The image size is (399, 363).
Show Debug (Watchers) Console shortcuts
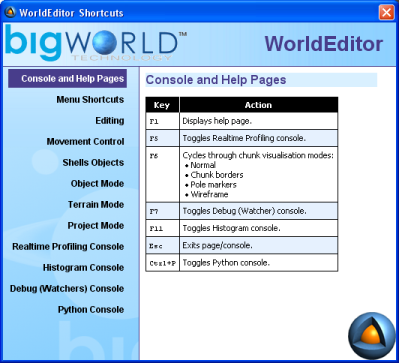[67, 288]
